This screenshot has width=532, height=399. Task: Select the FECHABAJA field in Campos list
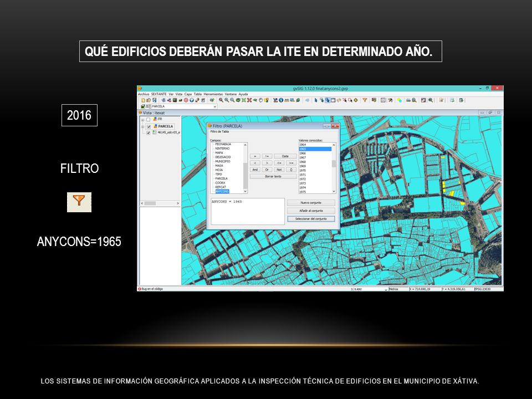point(223,144)
